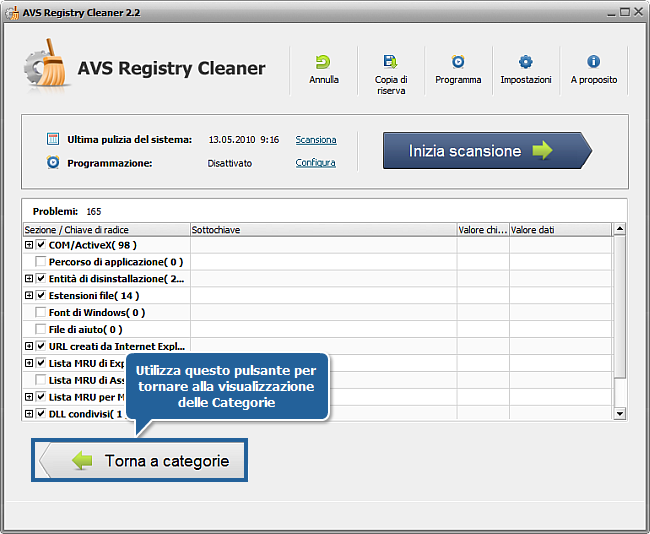Click the vertical scrollbar thumb

tap(620, 307)
